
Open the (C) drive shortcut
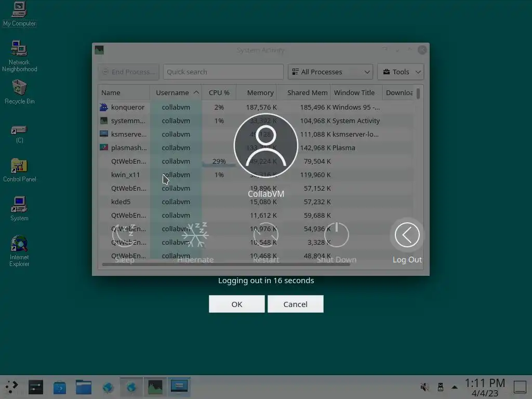(19, 134)
